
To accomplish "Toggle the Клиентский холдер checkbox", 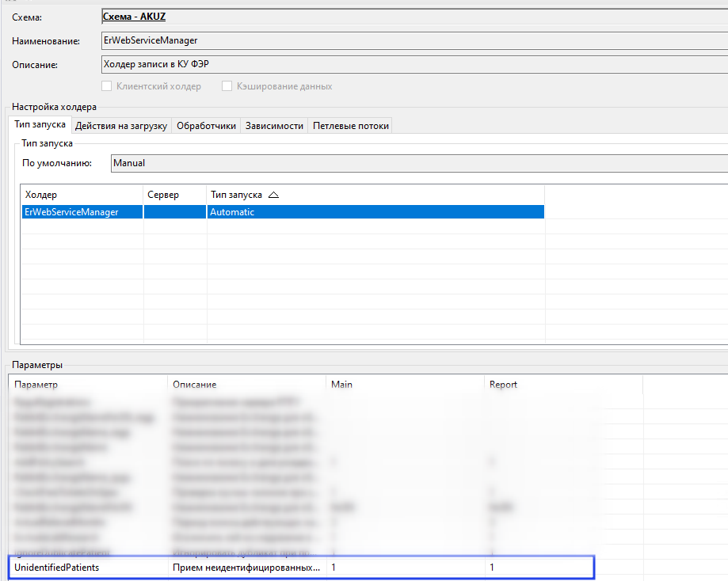I will coord(107,86).
